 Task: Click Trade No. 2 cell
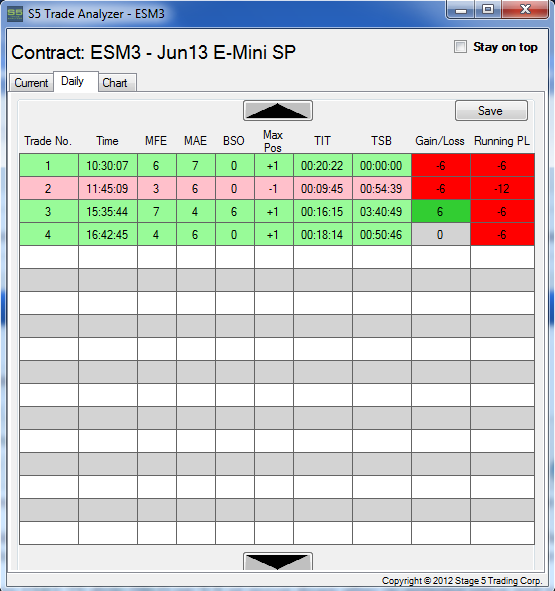point(49,188)
